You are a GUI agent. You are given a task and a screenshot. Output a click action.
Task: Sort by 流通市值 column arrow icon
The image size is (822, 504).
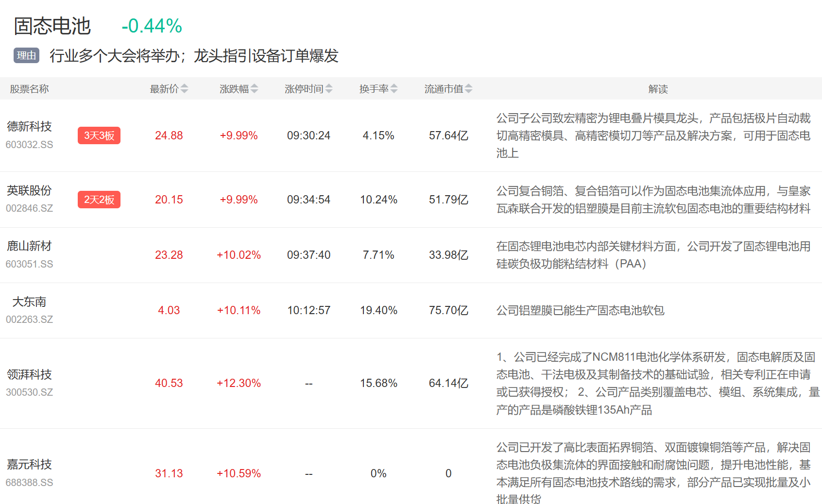point(468,89)
